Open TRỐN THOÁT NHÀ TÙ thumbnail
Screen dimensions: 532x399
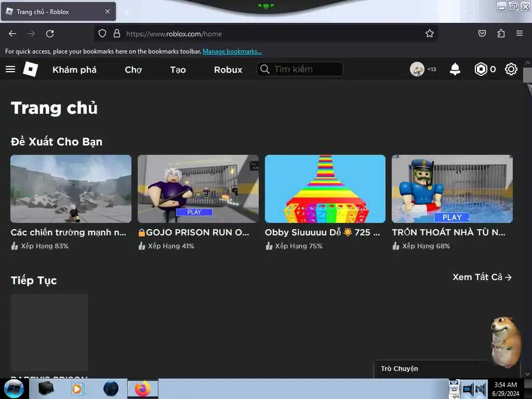452,189
